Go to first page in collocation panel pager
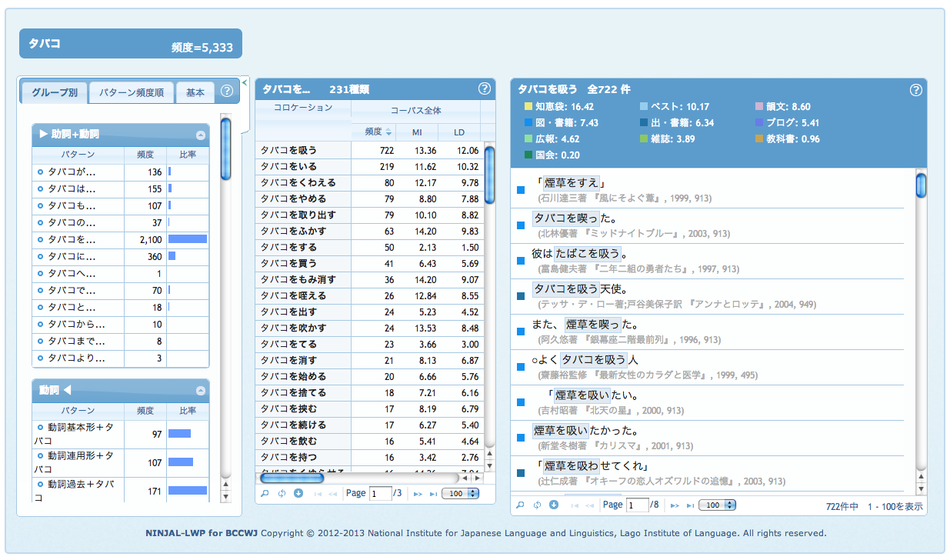Screen dimensions: 950x560 tap(318, 493)
